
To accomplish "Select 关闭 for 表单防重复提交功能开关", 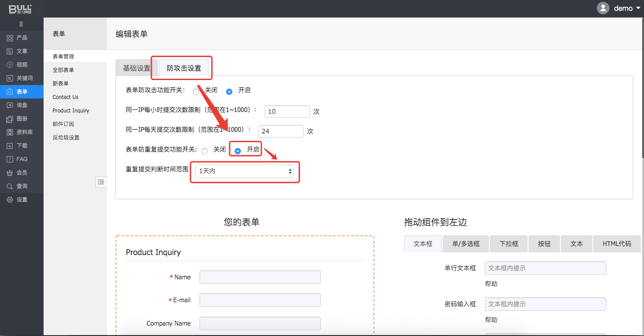I will (x=204, y=151).
